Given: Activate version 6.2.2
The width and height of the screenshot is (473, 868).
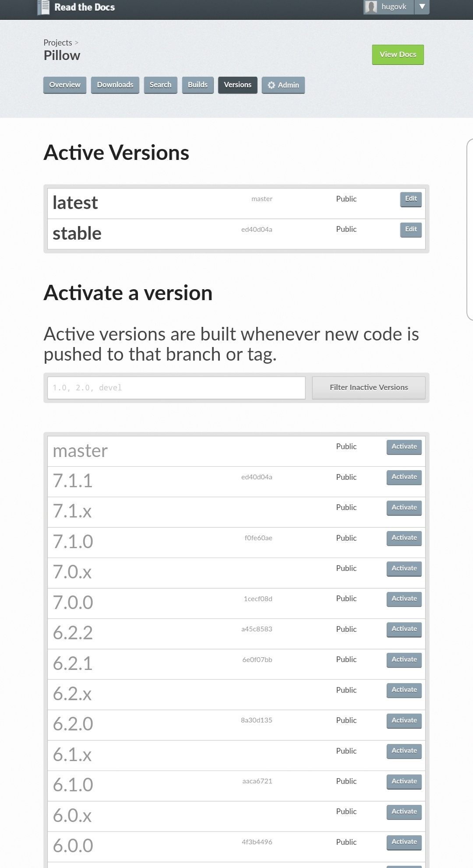Looking at the screenshot, I should point(403,629).
